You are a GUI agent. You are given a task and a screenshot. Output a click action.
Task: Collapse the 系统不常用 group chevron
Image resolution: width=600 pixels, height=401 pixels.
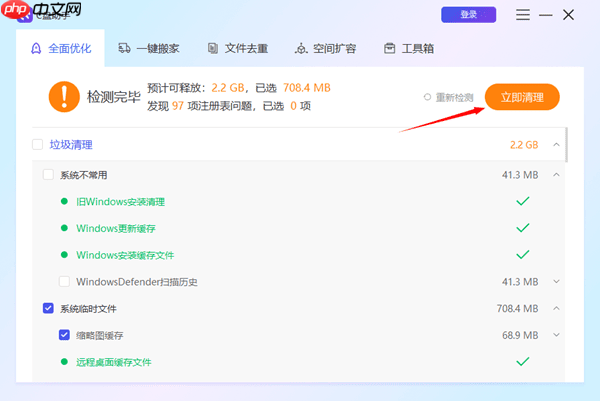click(556, 175)
